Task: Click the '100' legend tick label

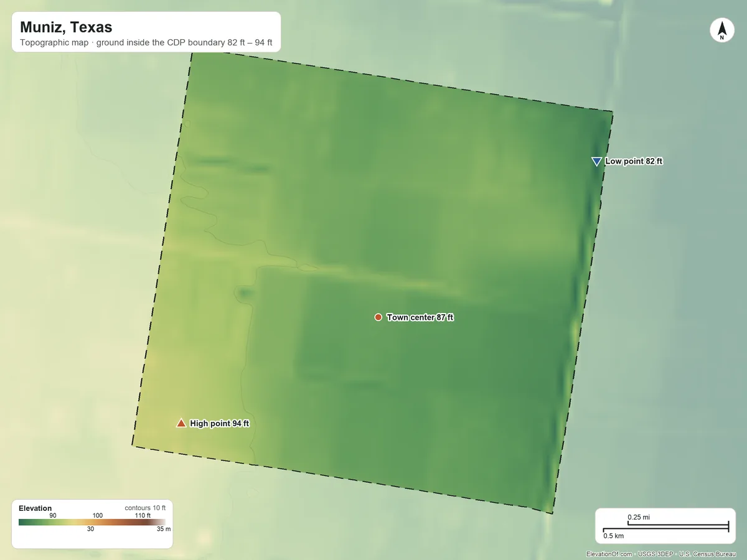Action: coord(98,515)
